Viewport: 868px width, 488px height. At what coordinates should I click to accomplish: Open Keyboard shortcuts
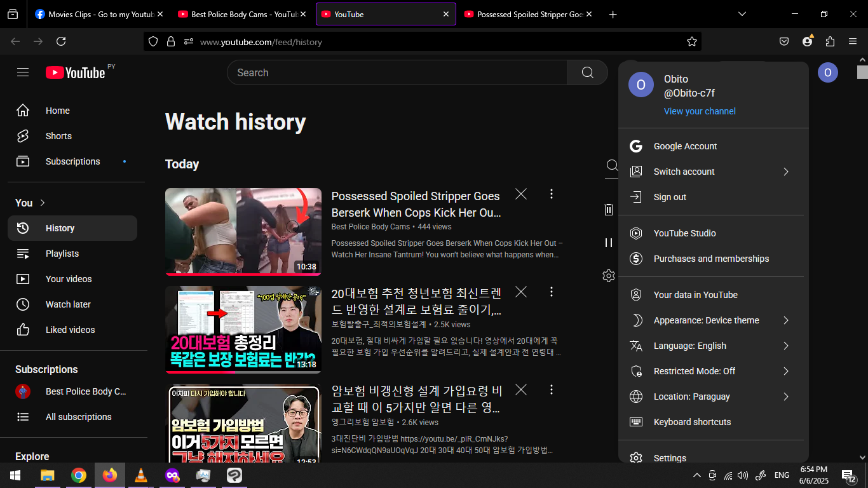click(x=711, y=422)
